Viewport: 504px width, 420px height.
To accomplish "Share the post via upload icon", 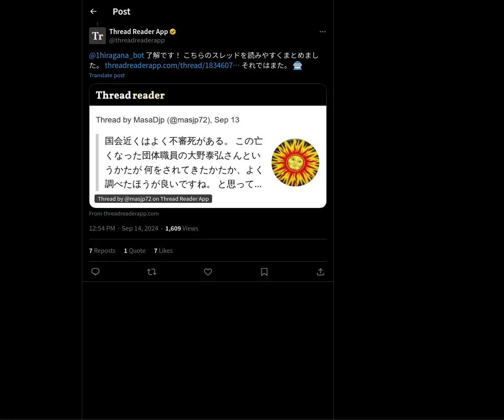I will point(320,272).
